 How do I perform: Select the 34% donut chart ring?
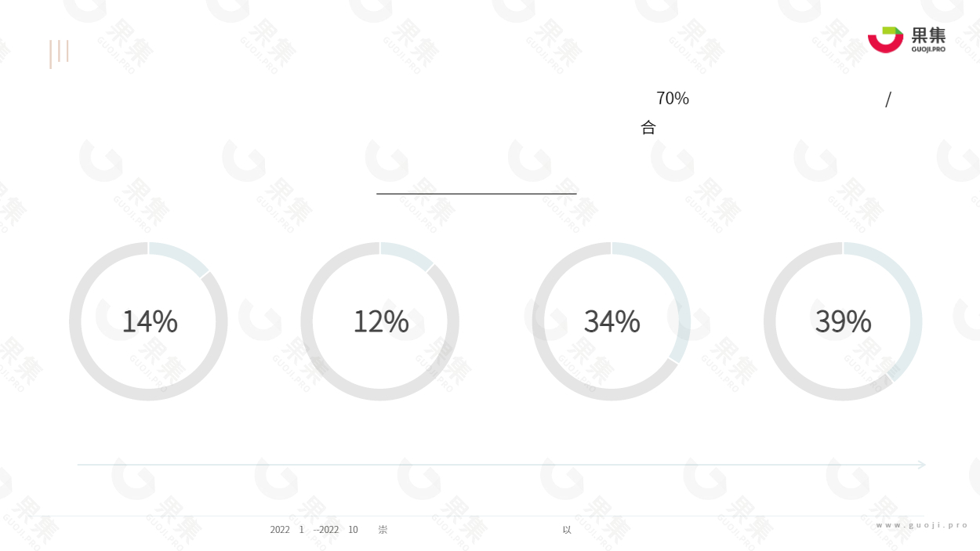[x=612, y=321]
